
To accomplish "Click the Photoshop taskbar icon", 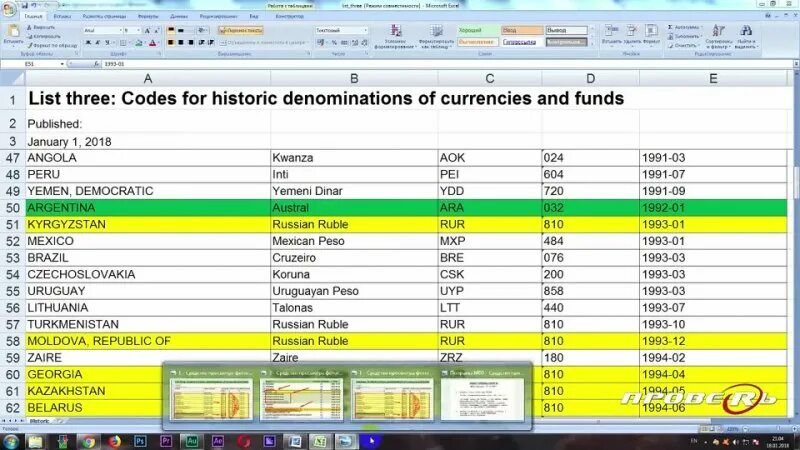I will pyautogui.click(x=140, y=441).
